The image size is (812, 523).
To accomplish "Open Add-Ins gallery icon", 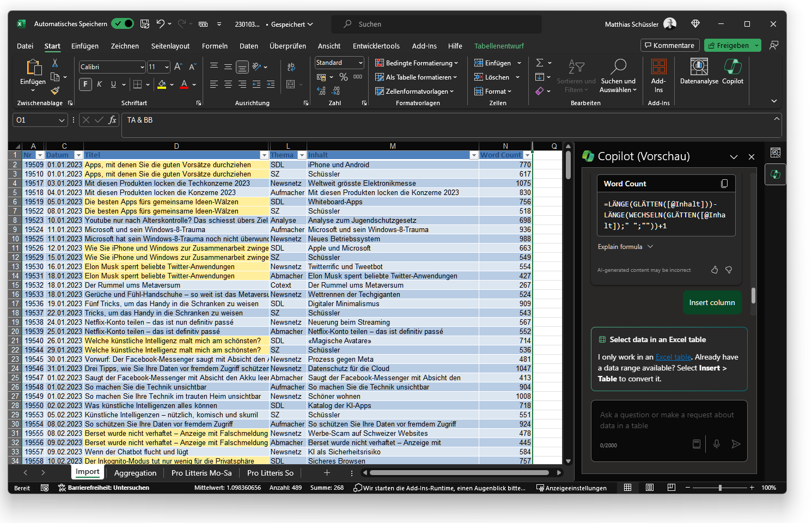I will point(658,67).
